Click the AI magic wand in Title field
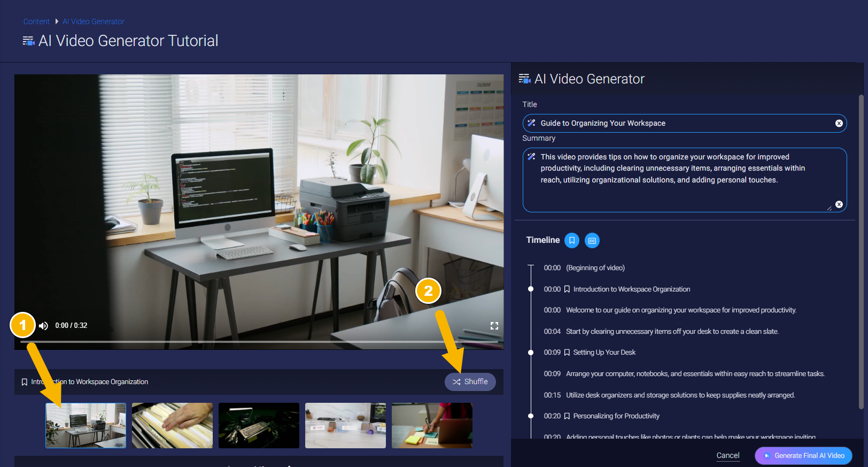Screen dimensions: 868x467 tap(531, 123)
